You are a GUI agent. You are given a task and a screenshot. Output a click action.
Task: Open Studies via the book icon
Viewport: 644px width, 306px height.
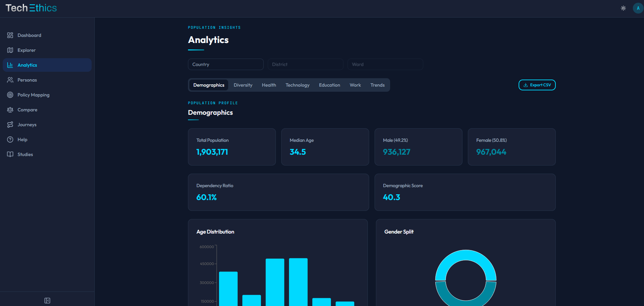pos(10,154)
